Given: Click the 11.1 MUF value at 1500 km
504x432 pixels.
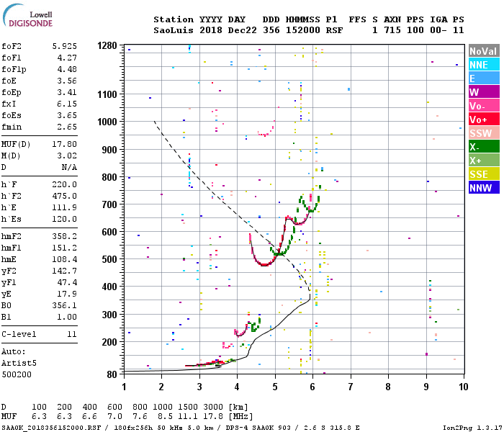Looking at the screenshot, I should [x=188, y=417].
